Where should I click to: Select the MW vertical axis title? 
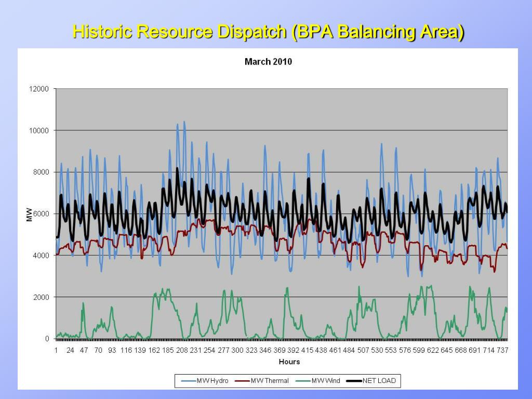[x=29, y=215]
